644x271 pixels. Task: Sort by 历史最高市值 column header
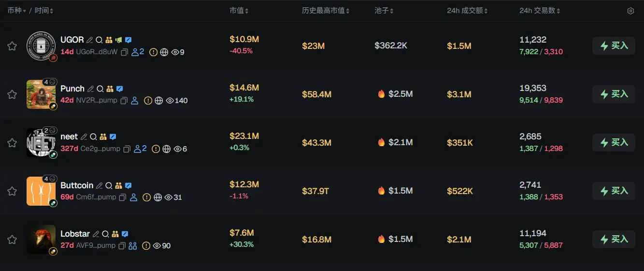point(326,11)
